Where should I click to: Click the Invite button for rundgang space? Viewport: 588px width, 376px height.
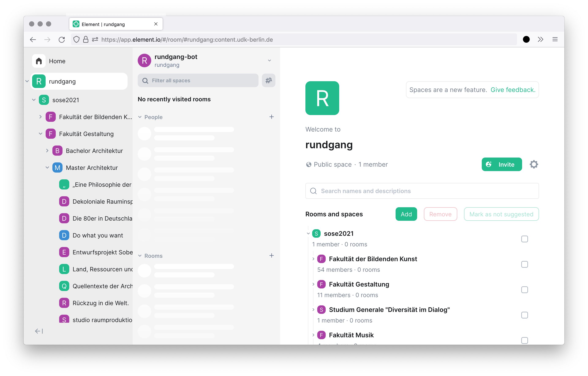point(502,164)
